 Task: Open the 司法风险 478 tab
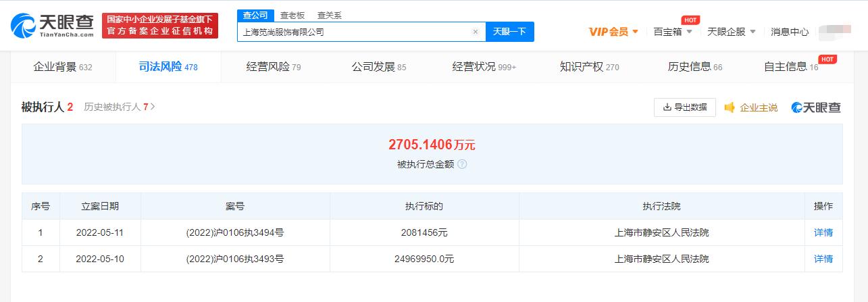click(168, 67)
